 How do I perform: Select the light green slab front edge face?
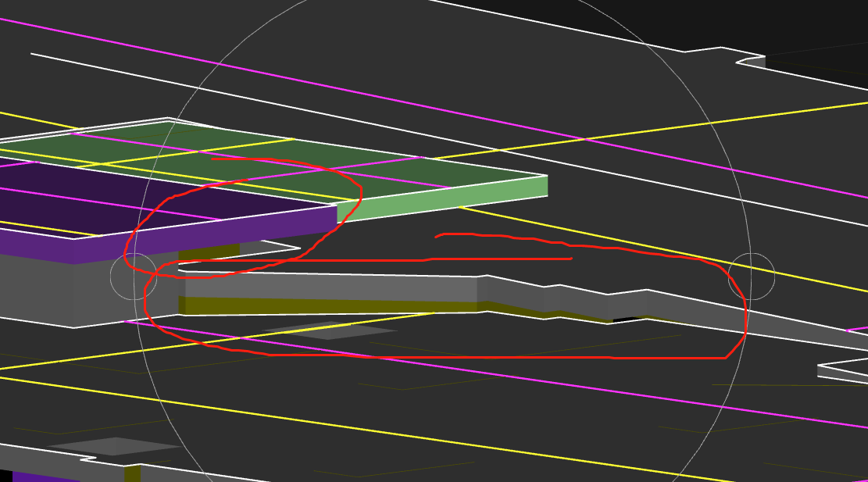coord(443,199)
